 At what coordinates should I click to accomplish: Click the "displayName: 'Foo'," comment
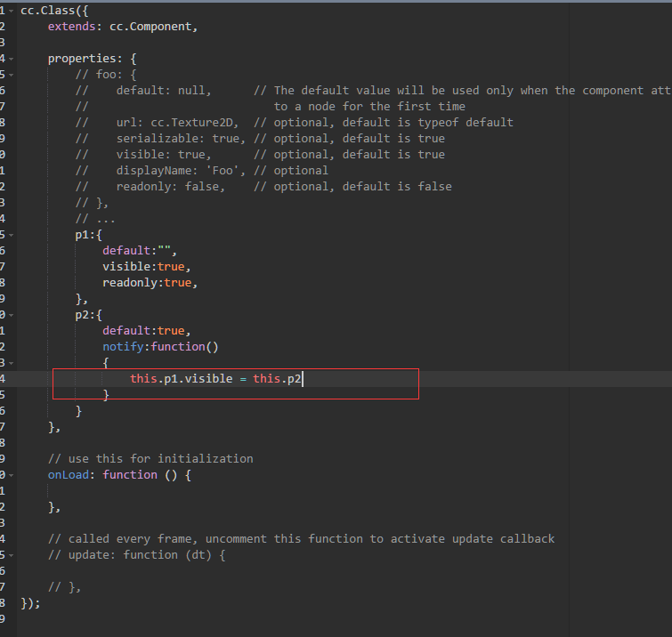click(x=181, y=171)
